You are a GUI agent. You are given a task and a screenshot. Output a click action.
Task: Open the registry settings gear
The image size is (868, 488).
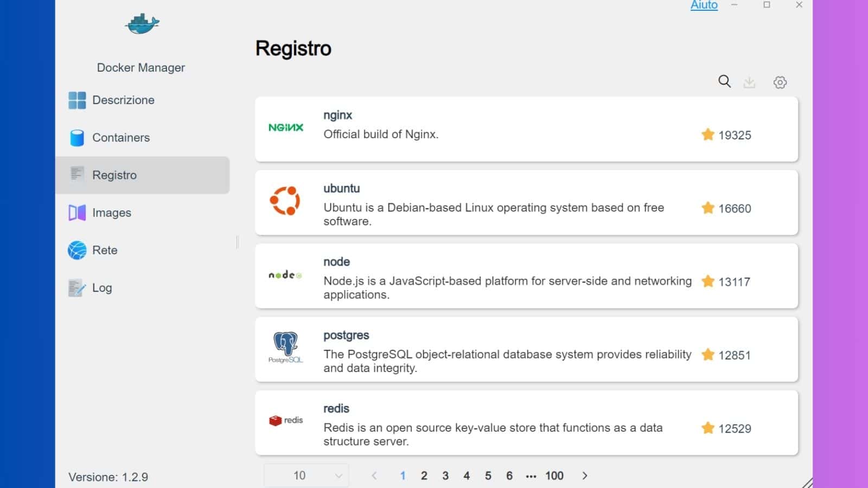[x=780, y=82]
